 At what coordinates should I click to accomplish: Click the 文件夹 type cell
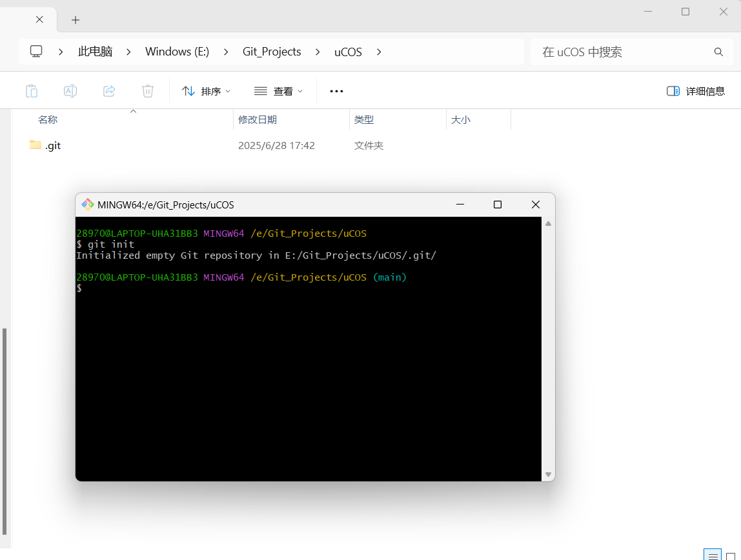pyautogui.click(x=369, y=145)
